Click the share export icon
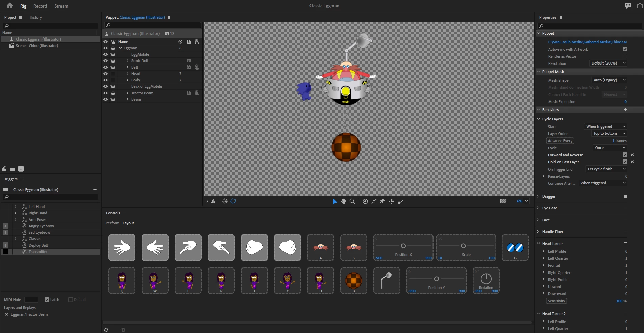This screenshot has width=644, height=333. [640, 6]
